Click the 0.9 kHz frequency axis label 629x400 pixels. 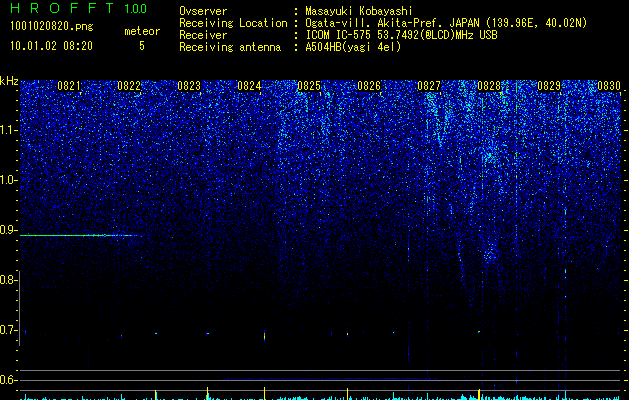(x=8, y=230)
